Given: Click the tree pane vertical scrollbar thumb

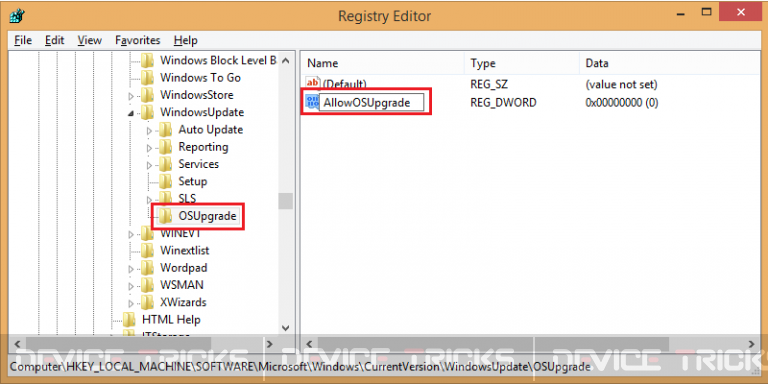Looking at the screenshot, I should tap(286, 201).
